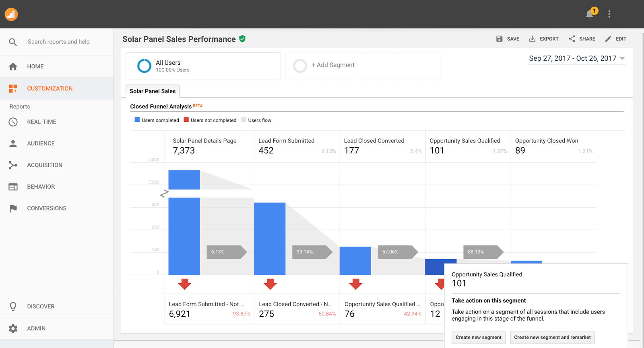Screen dimensions: 644x348
Task: Click the Save disk icon
Action: (499, 39)
